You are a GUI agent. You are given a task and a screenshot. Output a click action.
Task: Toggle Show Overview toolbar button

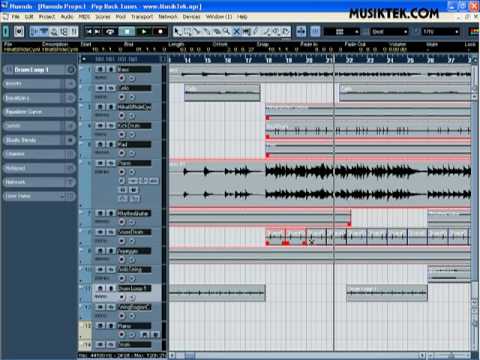point(54,32)
